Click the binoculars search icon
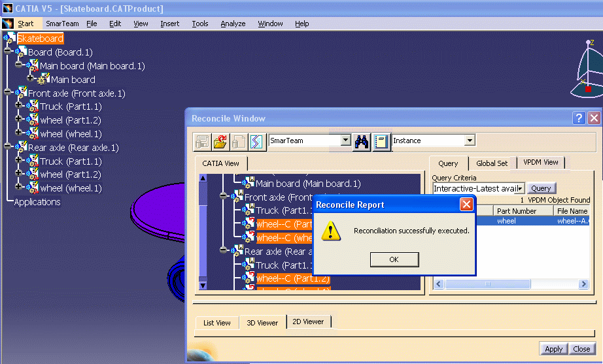The height and width of the screenshot is (364, 603). [362, 141]
